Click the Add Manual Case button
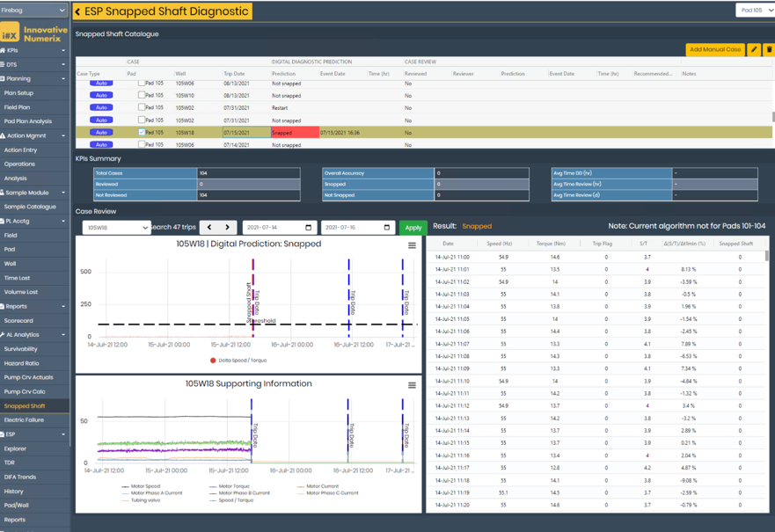 (x=717, y=50)
